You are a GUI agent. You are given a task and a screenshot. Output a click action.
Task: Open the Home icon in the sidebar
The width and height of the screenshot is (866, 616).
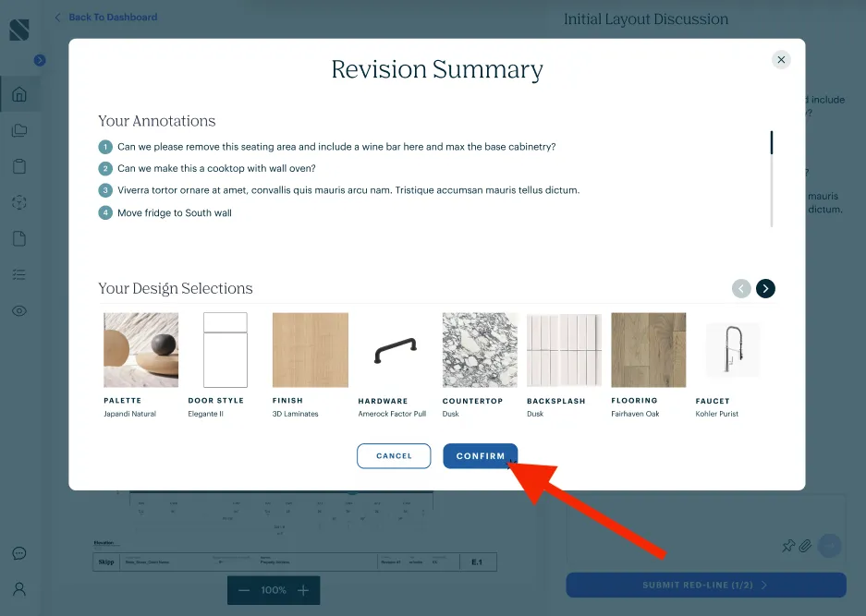tap(19, 94)
